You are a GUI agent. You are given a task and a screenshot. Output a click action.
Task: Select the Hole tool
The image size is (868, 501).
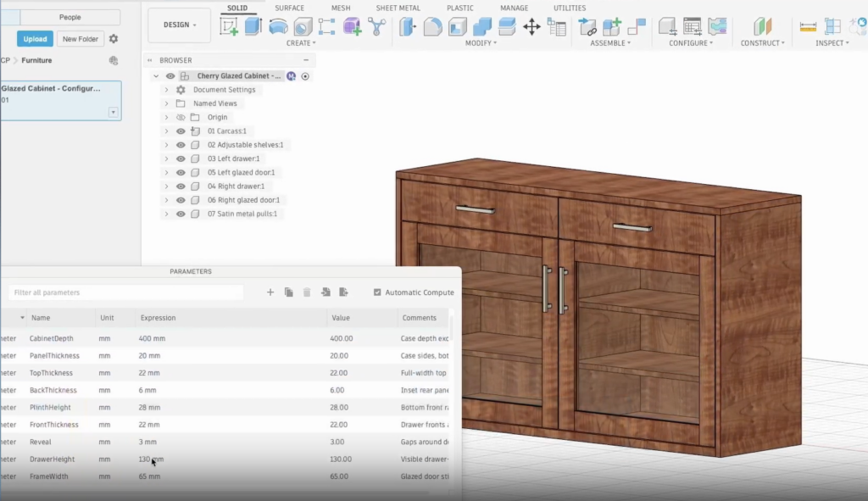[303, 26]
